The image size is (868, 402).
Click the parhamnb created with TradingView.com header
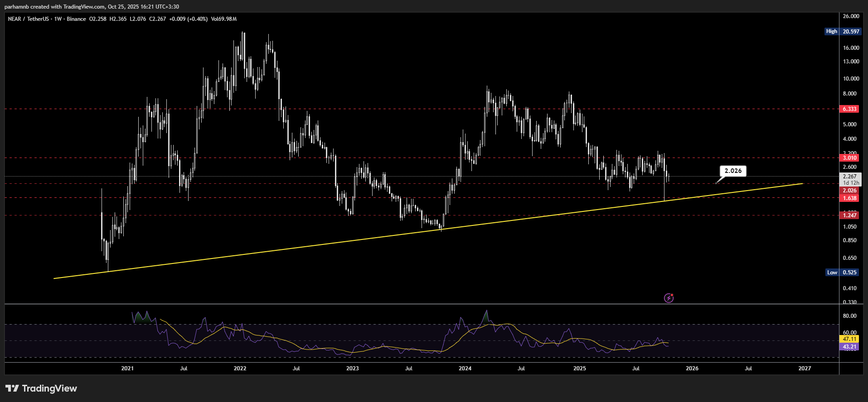click(92, 7)
